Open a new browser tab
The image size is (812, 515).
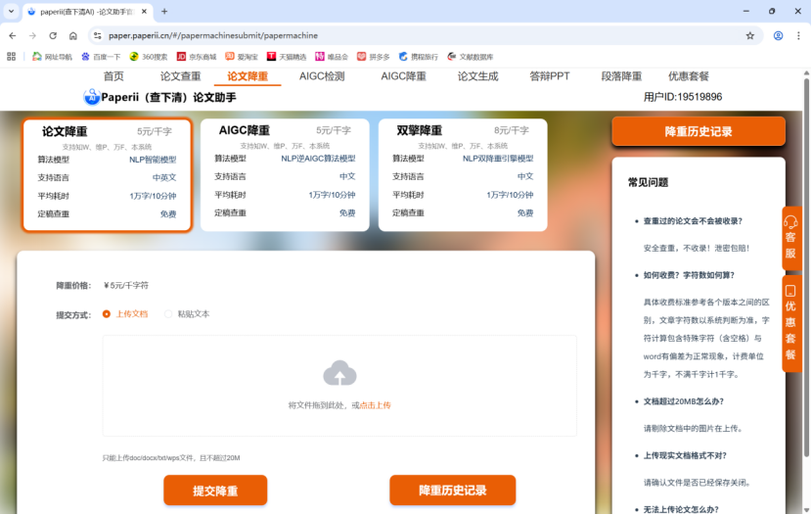[164, 11]
